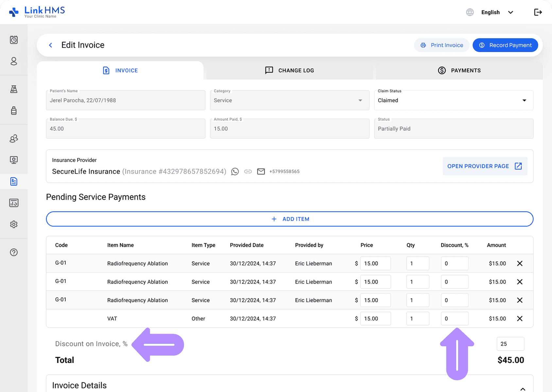This screenshot has width=552, height=392.
Task: Collapse the Invoice Details section
Action: (x=523, y=388)
